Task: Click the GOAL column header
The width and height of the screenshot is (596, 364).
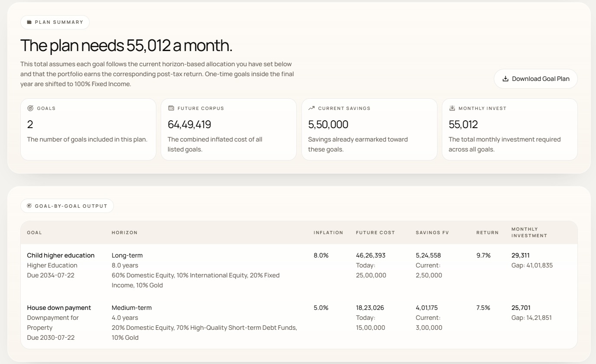Action: tap(35, 232)
